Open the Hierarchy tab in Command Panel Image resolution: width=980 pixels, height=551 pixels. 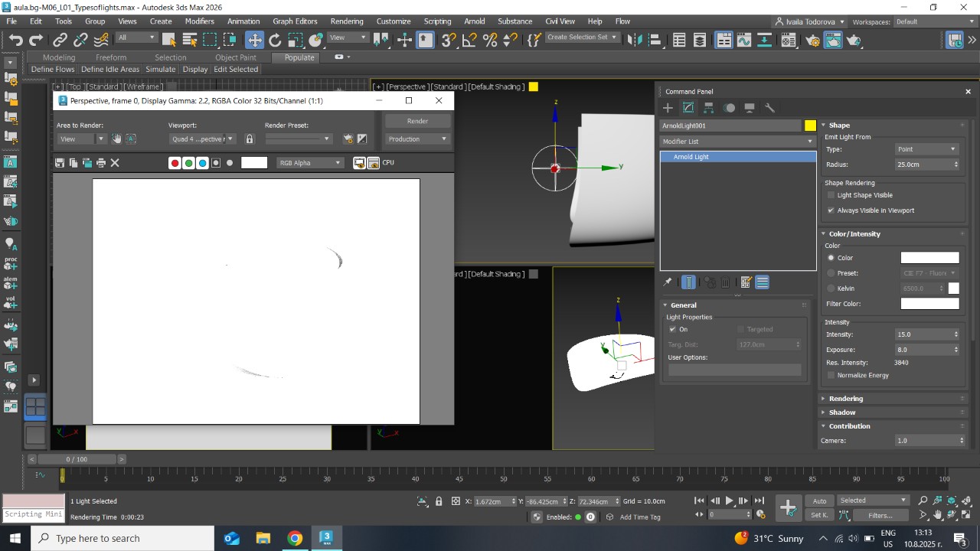[x=709, y=108]
